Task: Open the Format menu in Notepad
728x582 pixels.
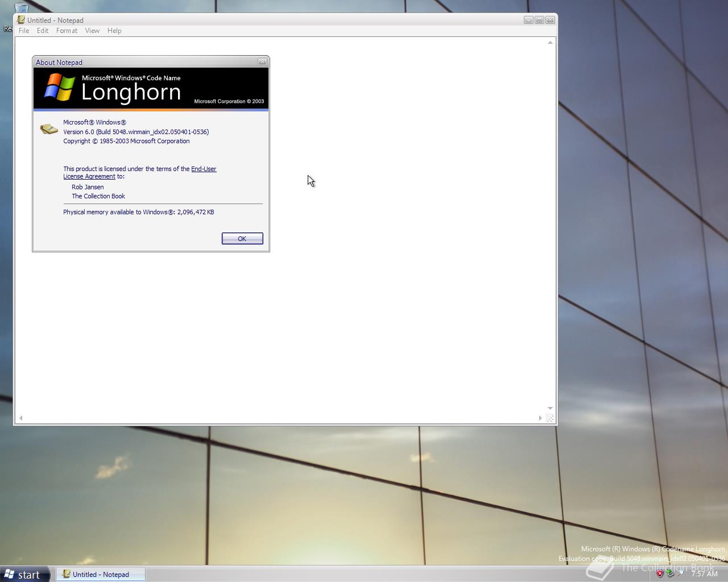Action: (67, 31)
